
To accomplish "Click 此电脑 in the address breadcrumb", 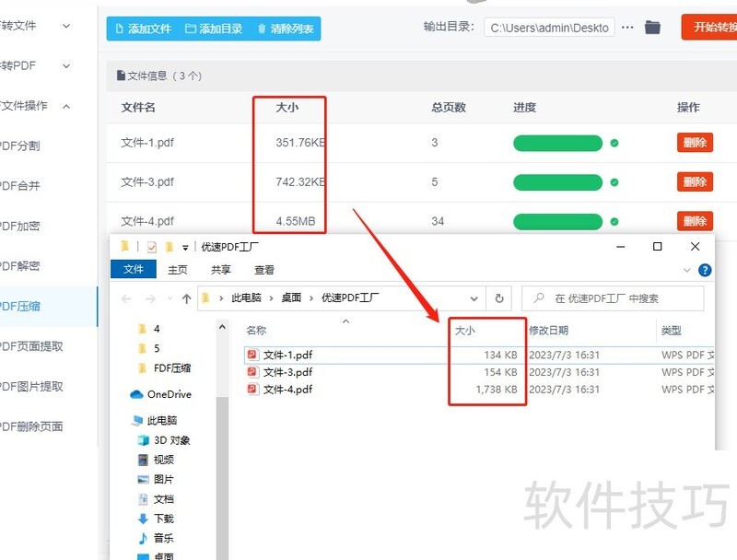I will pos(246,297).
